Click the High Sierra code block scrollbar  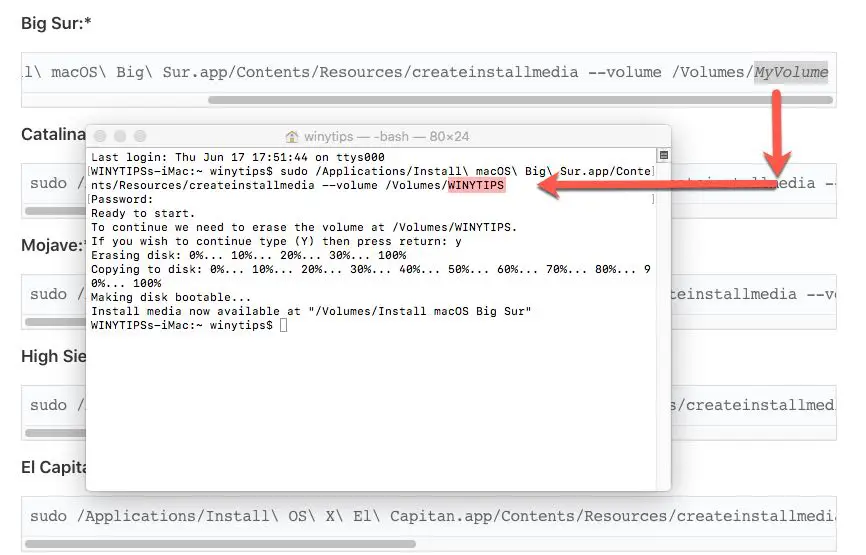tap(55, 433)
